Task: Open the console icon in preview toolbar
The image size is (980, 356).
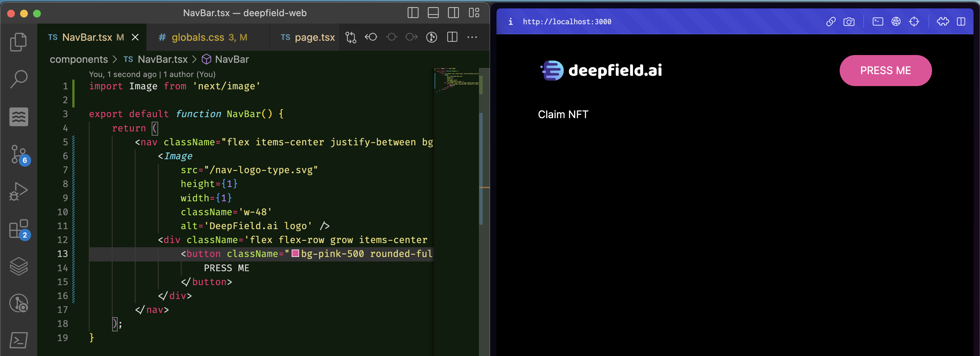Action: tap(878, 22)
